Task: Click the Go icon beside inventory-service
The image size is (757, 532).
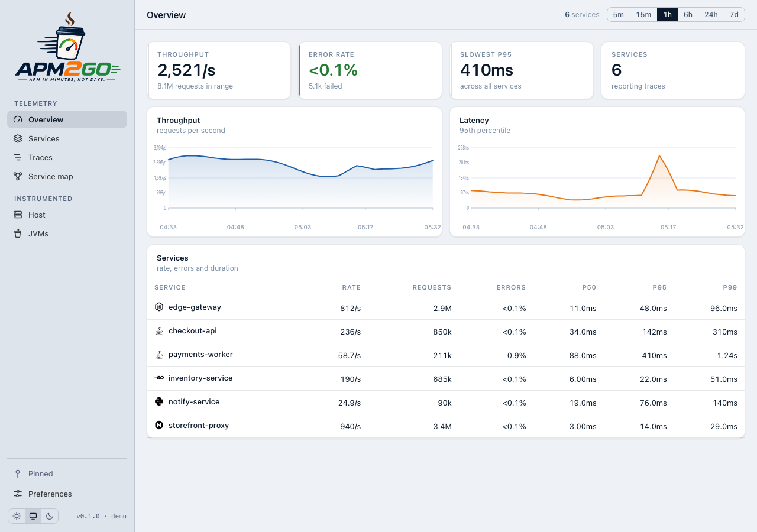Action: pyautogui.click(x=159, y=378)
